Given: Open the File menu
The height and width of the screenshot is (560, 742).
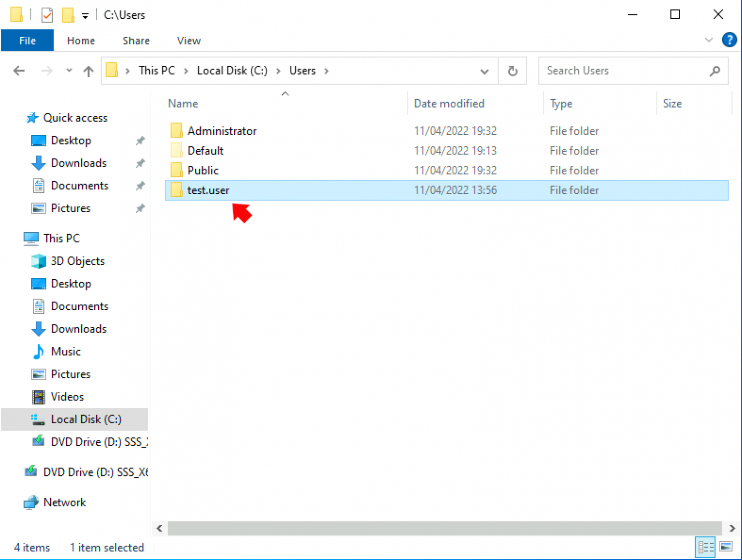Looking at the screenshot, I should click(x=27, y=40).
